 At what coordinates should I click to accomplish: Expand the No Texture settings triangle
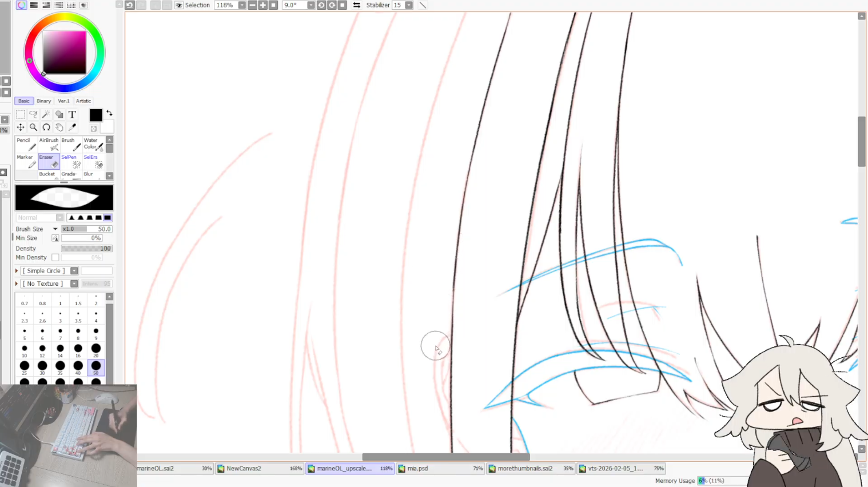[17, 284]
